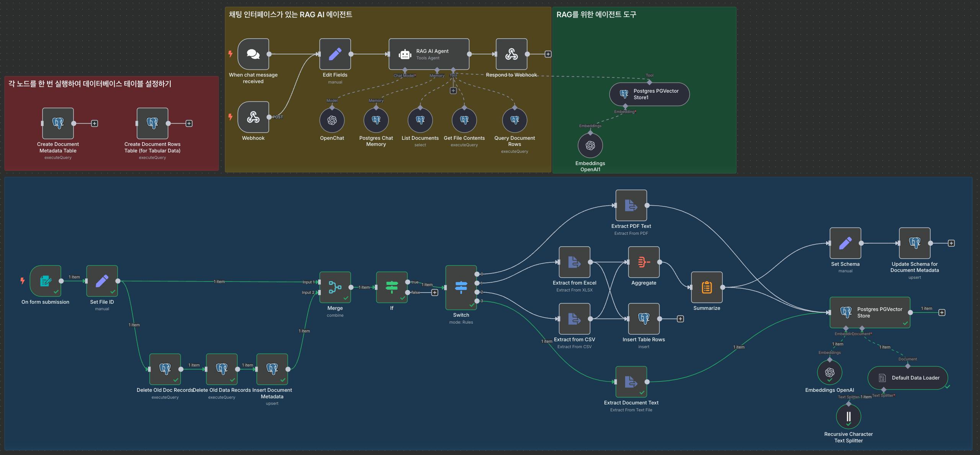Click the Default Data Loader node
This screenshot has height=455, width=980.
907,378
